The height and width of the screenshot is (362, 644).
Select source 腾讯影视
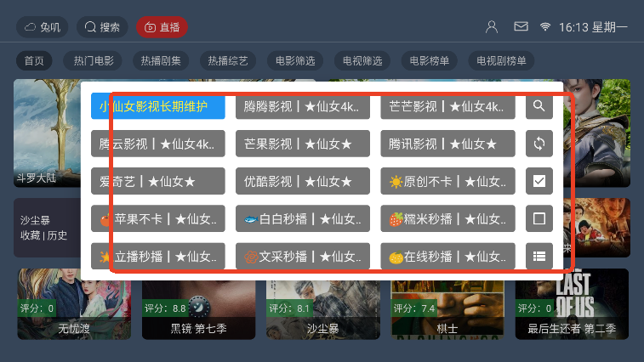447,144
